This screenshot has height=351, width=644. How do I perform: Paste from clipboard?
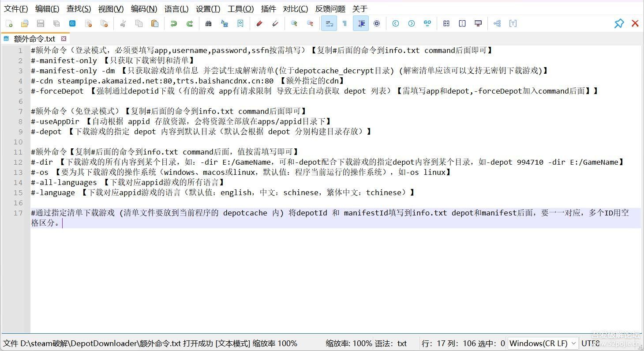[x=155, y=23]
